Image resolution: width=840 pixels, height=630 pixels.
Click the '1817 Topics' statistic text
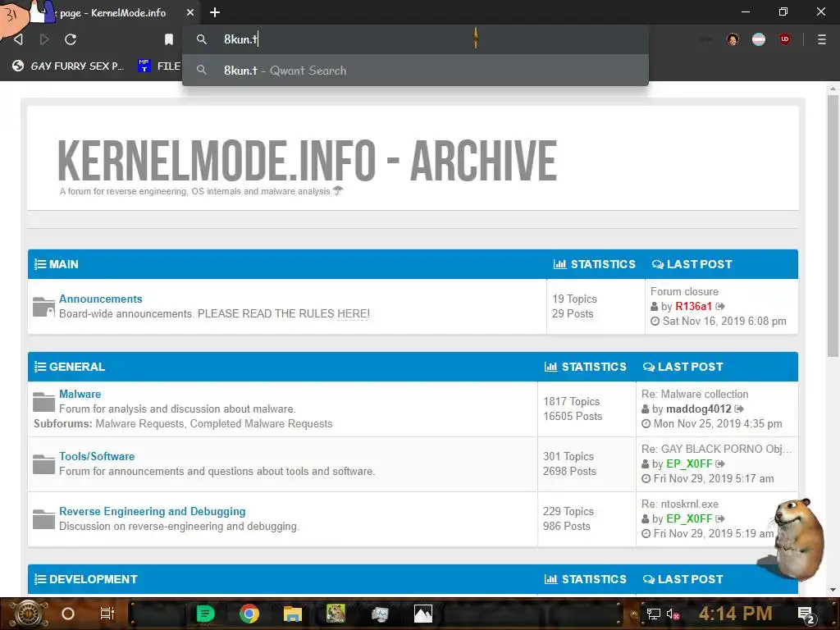pos(572,401)
